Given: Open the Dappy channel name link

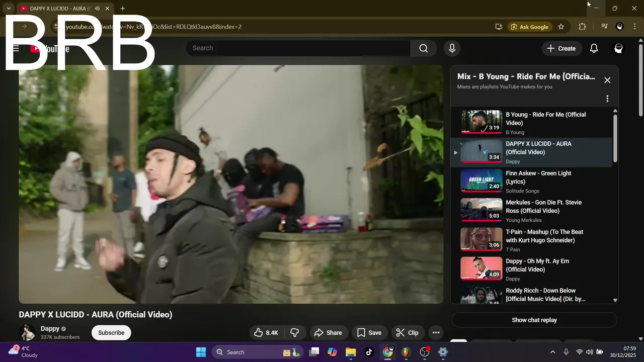Looking at the screenshot, I should click(50, 328).
